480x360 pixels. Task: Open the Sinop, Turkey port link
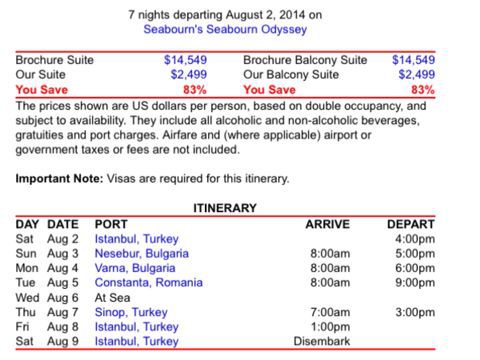click(131, 312)
